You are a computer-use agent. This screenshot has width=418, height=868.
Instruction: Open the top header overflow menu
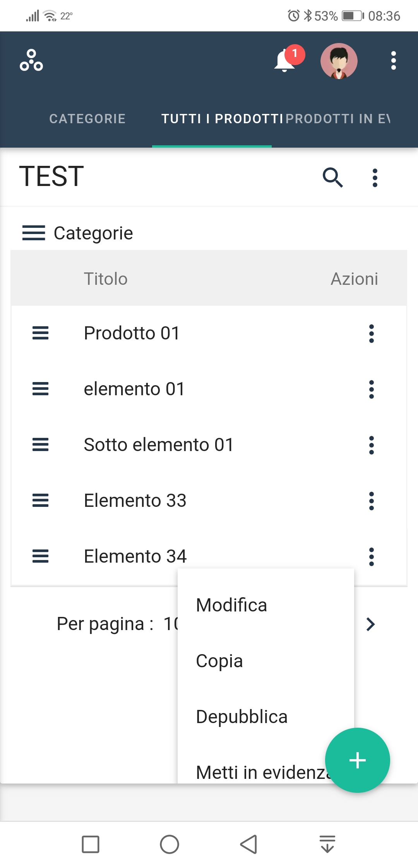(x=393, y=61)
